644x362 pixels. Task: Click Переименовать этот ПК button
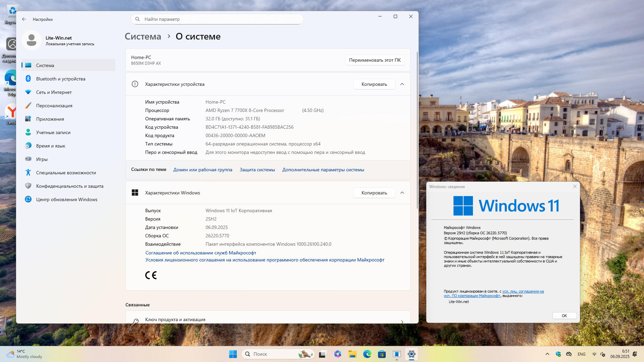point(375,60)
